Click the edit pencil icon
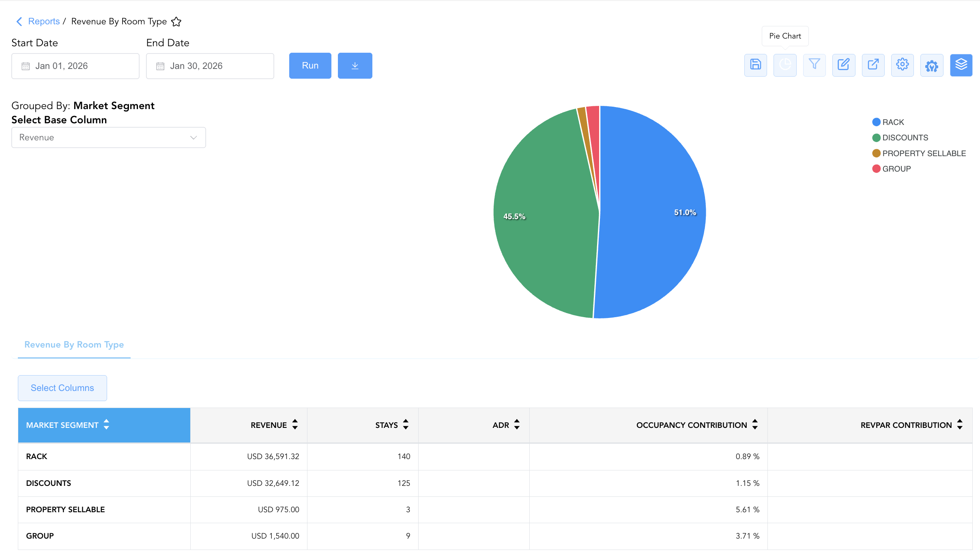Image resolution: width=980 pixels, height=554 pixels. click(x=844, y=65)
